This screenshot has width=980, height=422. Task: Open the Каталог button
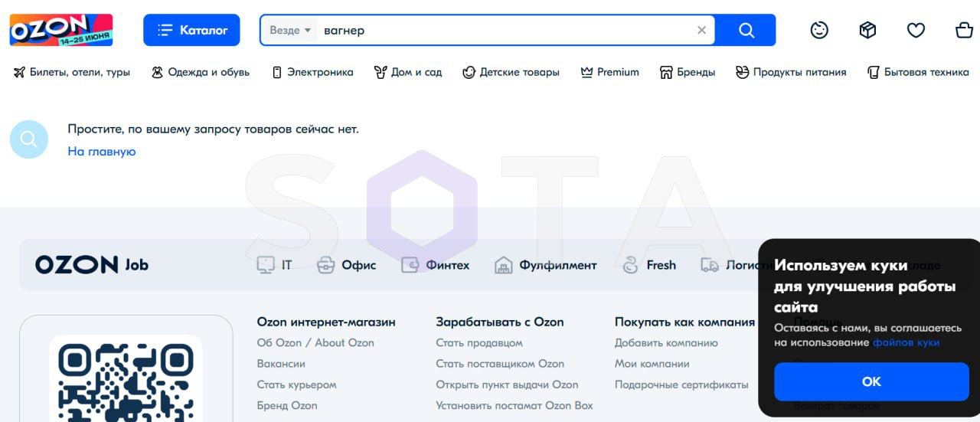point(191,31)
